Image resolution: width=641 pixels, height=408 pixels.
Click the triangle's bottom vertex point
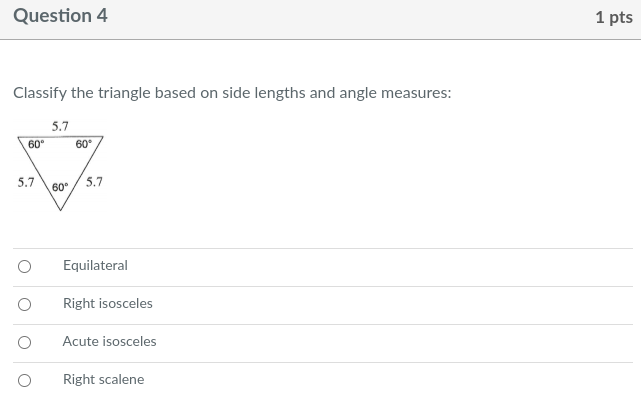(60, 209)
